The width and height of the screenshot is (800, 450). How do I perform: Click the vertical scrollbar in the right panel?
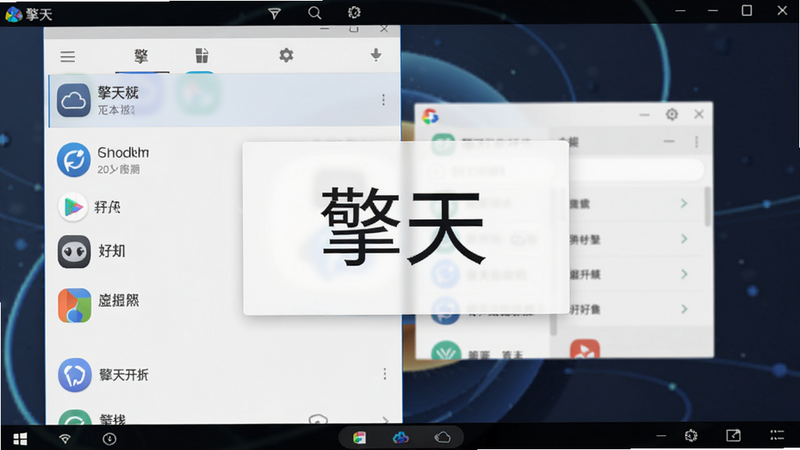coord(707,207)
